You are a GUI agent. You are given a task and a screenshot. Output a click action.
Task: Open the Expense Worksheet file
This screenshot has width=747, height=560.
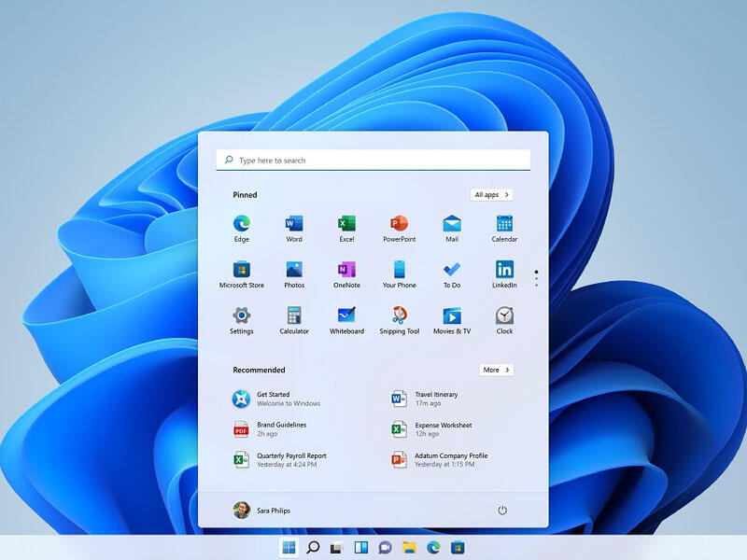click(x=431, y=429)
